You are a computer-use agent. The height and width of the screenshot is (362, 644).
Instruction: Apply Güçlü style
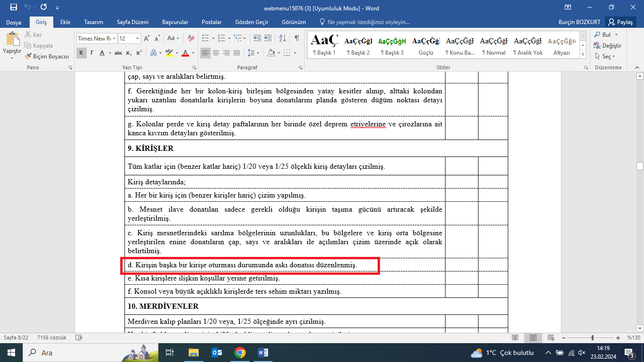(x=426, y=45)
